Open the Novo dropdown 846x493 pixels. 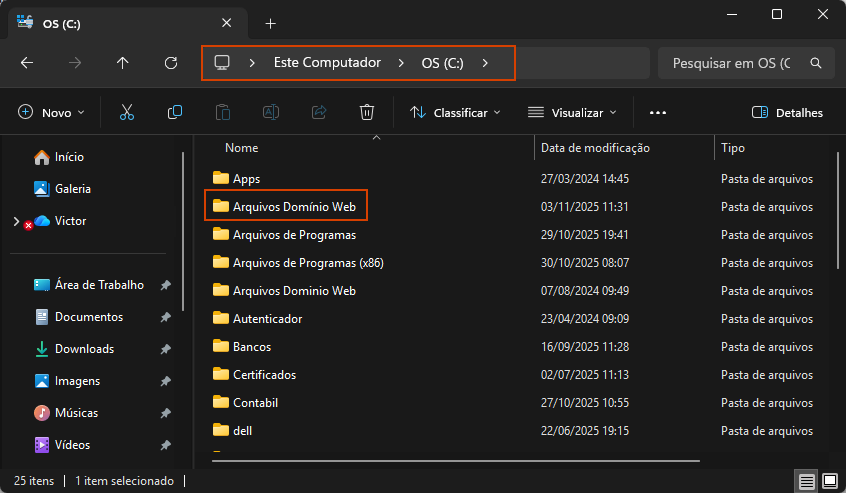[x=52, y=113]
